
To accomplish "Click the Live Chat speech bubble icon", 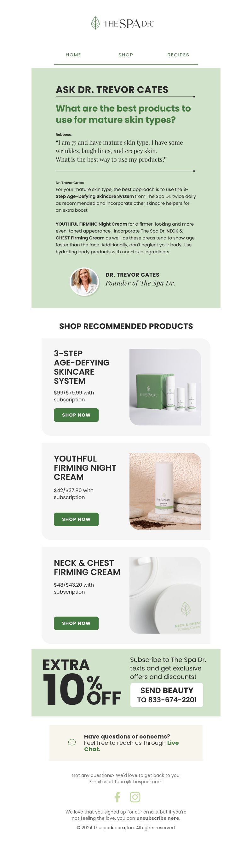I will click(x=72, y=742).
